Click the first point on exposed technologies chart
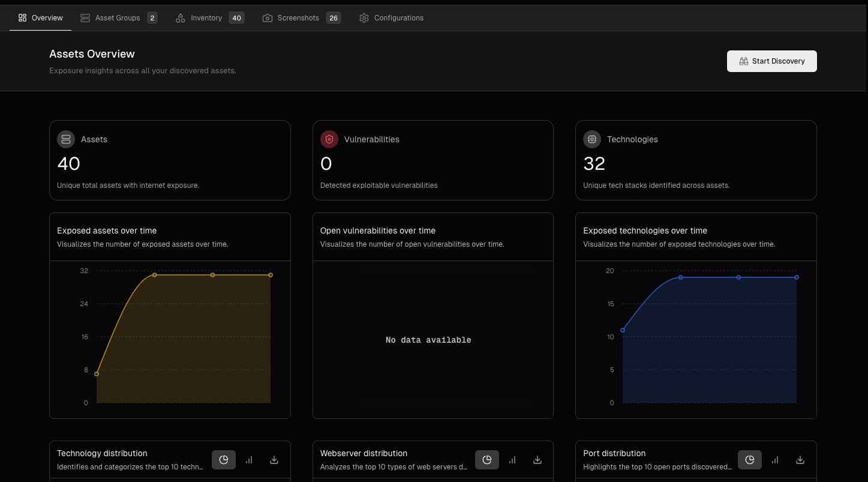Image resolution: width=868 pixels, height=482 pixels. click(x=623, y=330)
